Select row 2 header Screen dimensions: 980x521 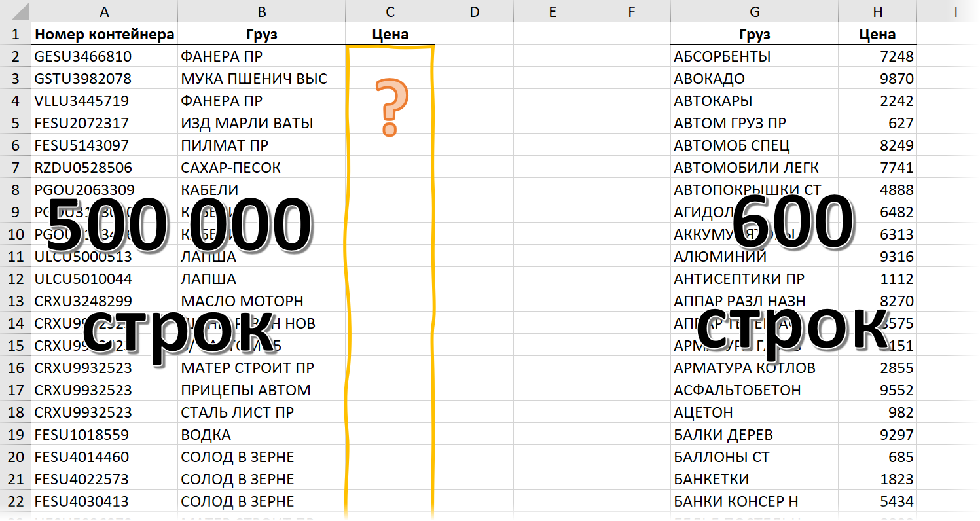coord(16,56)
